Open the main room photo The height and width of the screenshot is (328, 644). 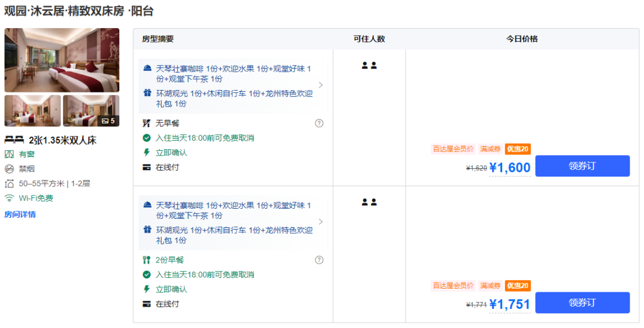pyautogui.click(x=62, y=60)
